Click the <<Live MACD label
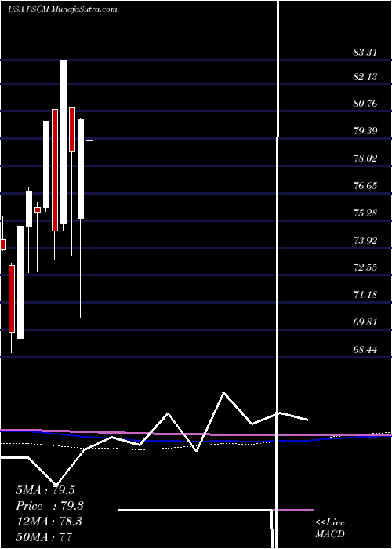Screen dimensions: 392x549 pos(330,529)
